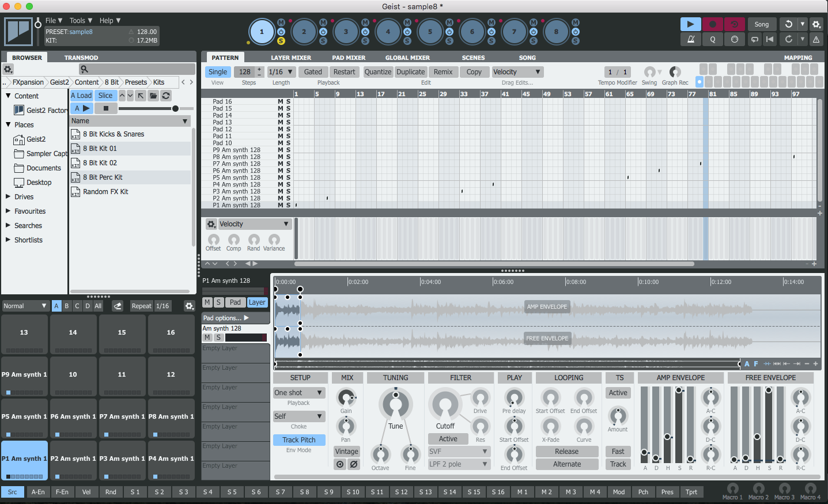The image size is (828, 504).
Task: Select engine 5 circle button
Action: (430, 32)
